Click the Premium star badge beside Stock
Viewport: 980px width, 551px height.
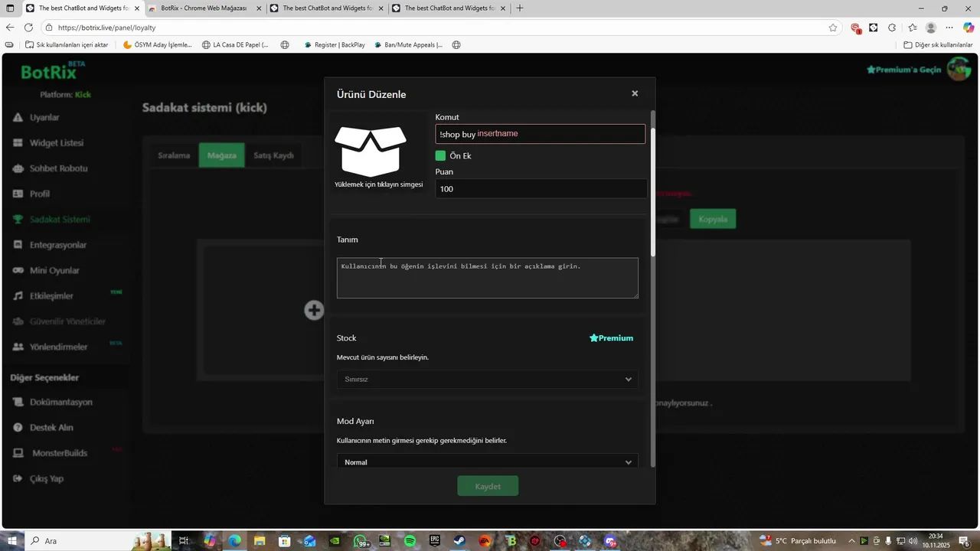(x=611, y=338)
